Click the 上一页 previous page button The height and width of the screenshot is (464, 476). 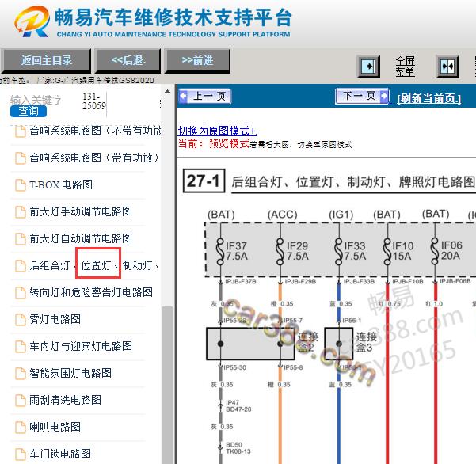(x=204, y=96)
